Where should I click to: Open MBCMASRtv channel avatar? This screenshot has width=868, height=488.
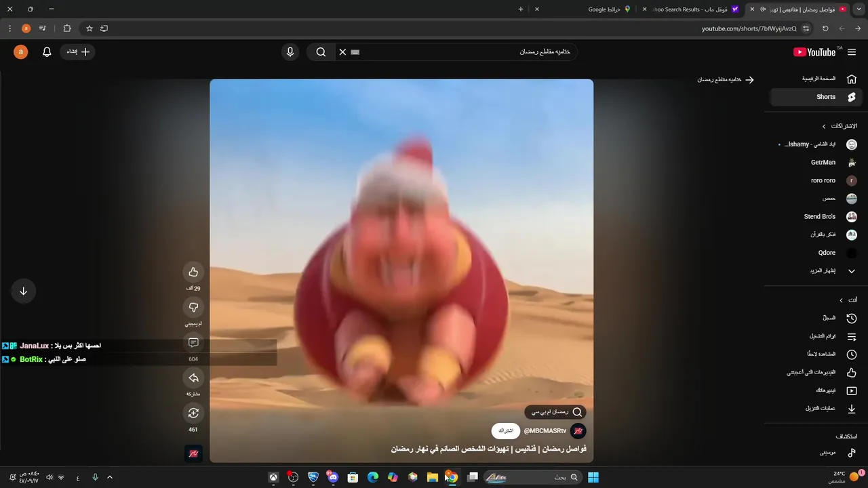tap(578, 431)
